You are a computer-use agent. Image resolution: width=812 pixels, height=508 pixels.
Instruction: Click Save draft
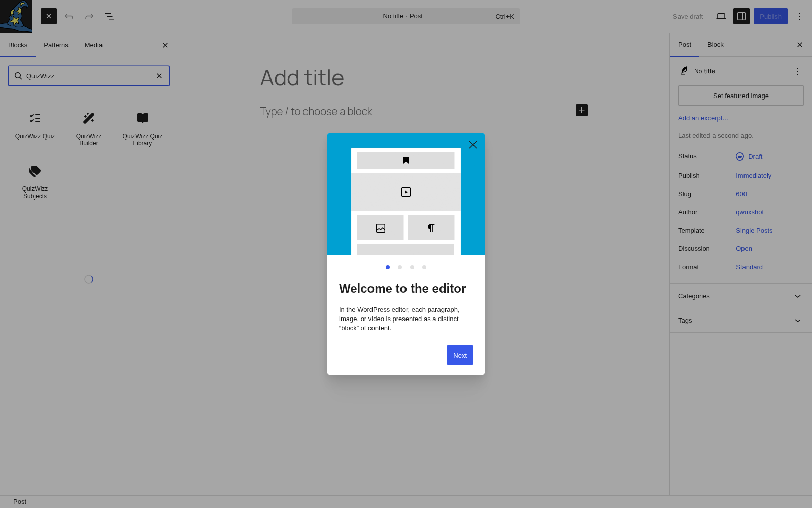pyautogui.click(x=688, y=16)
